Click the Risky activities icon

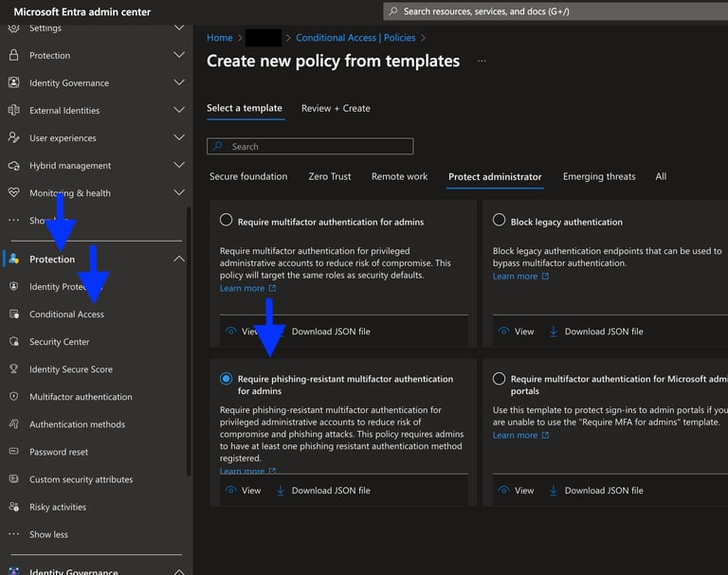point(14,506)
